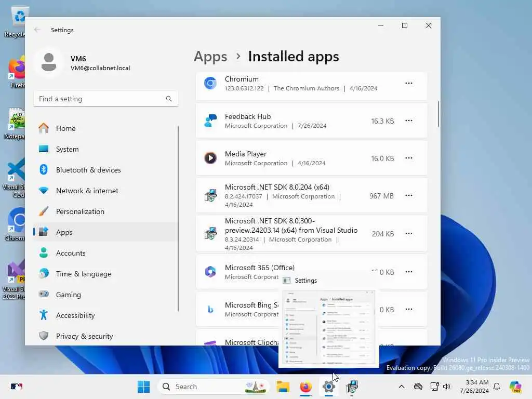Select the Chromium desktop shortcut
Screen dimensions: 532x399
click(x=15, y=224)
